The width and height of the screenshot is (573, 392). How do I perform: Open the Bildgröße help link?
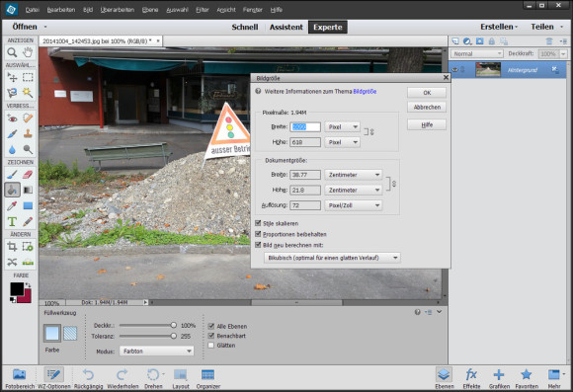click(x=365, y=91)
